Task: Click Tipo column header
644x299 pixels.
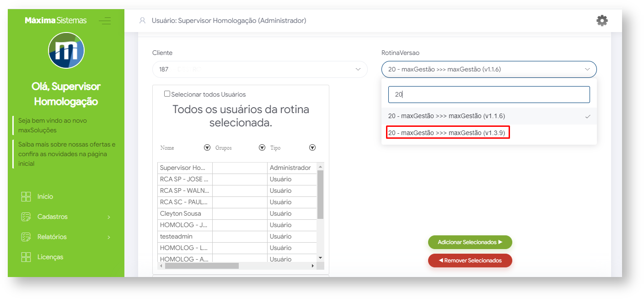Action: tap(275, 148)
